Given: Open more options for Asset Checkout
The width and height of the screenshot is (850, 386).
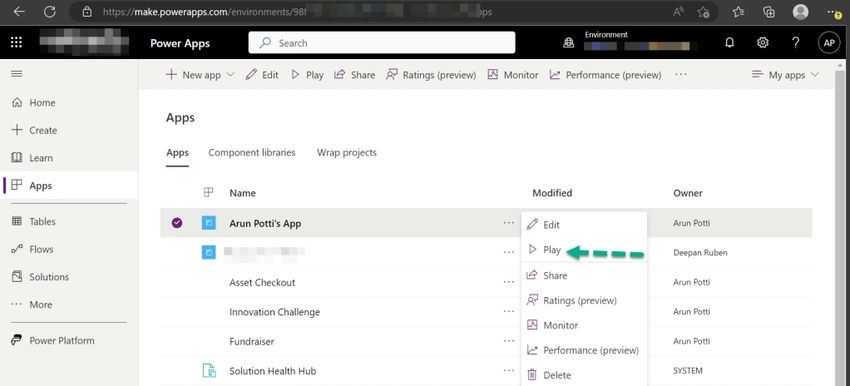Looking at the screenshot, I should 508,282.
